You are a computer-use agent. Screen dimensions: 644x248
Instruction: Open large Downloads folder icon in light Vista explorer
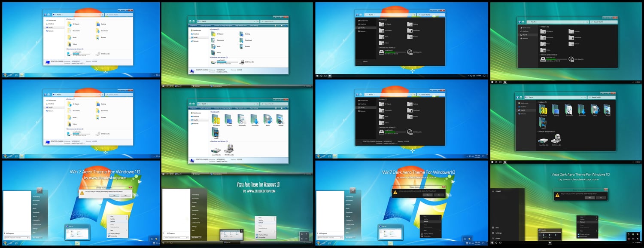point(255,119)
